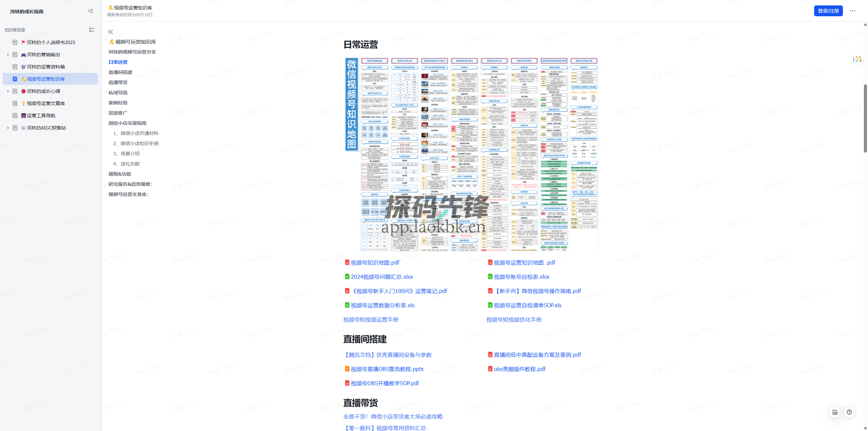The image size is (868, 431).
Task: Open 【新手向】微信视频号操作指南.pdf link
Action: click(x=537, y=291)
